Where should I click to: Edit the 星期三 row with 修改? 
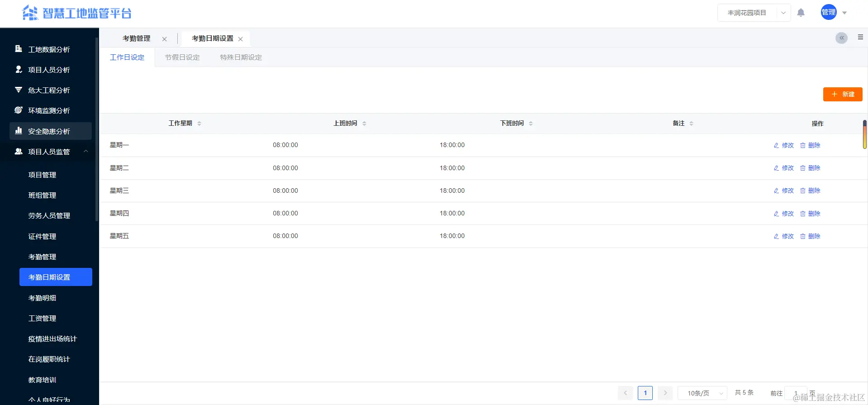pyautogui.click(x=784, y=191)
